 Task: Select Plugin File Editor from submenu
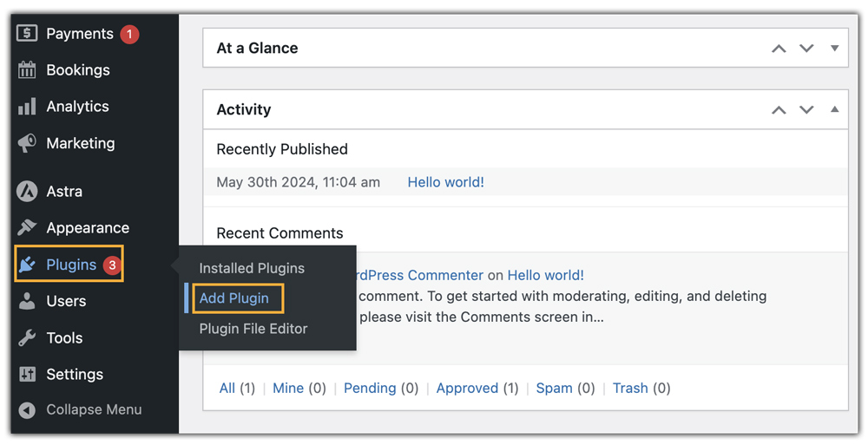pyautogui.click(x=253, y=329)
